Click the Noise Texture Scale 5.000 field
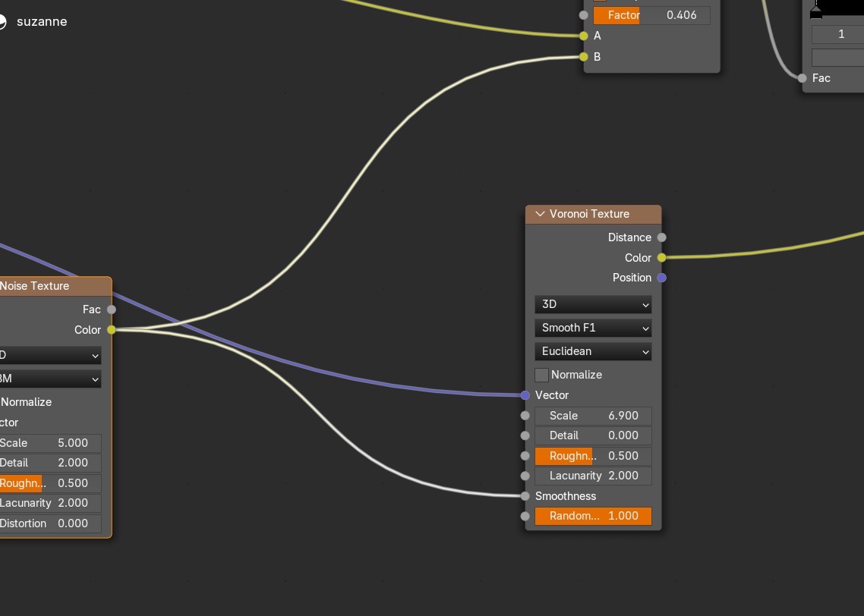 (50, 443)
